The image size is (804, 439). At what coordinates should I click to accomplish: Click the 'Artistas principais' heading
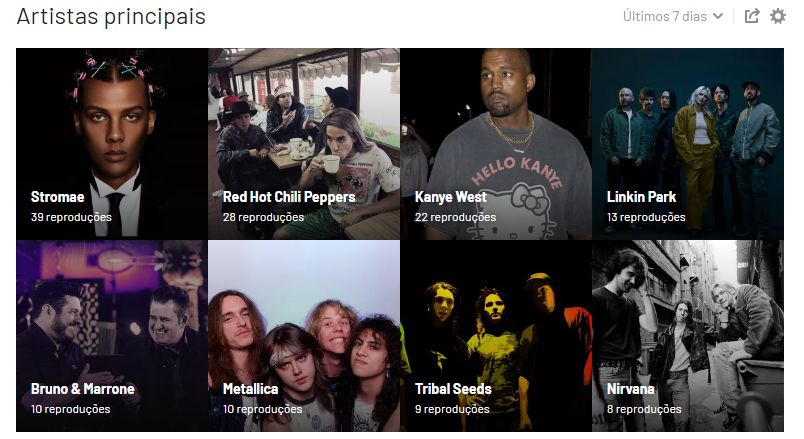(111, 16)
